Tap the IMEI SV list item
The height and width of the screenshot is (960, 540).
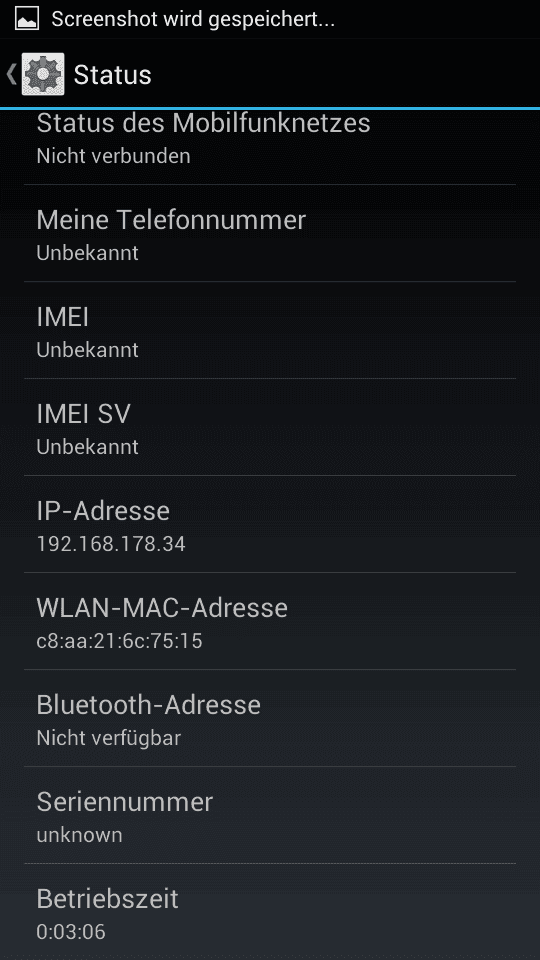click(270, 427)
